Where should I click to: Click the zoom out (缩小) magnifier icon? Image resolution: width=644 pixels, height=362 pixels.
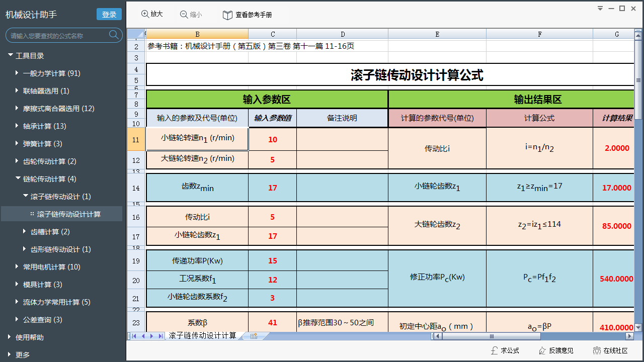tap(184, 15)
